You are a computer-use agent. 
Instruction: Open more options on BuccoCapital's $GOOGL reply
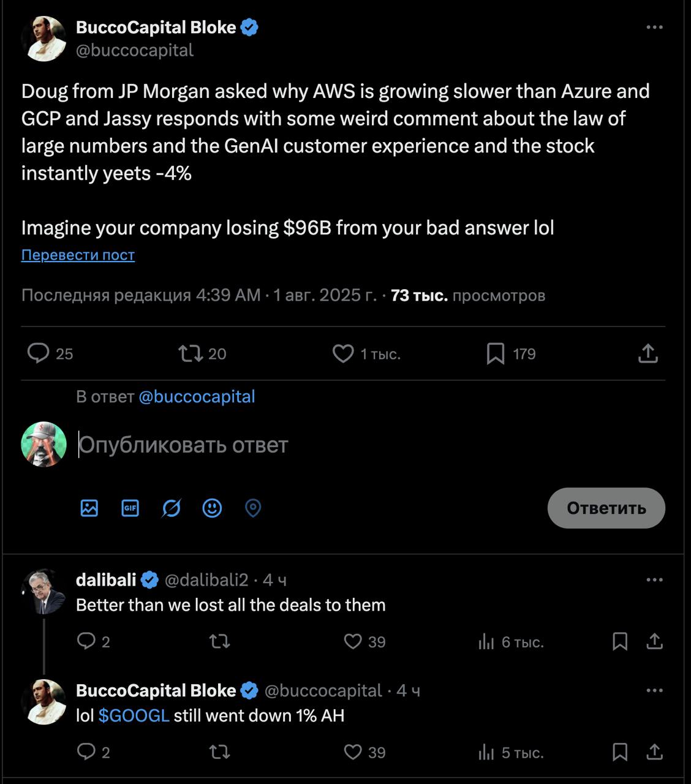point(654,691)
